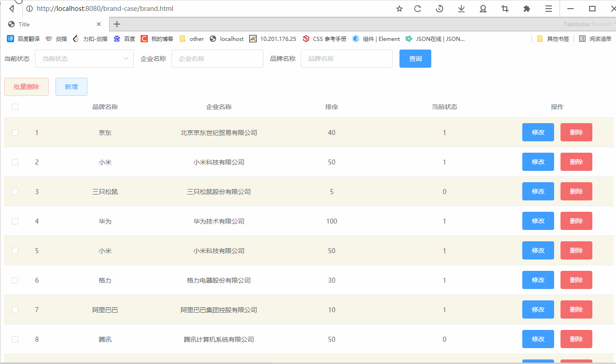
Task: Click the 查询 search button
Action: [x=415, y=59]
